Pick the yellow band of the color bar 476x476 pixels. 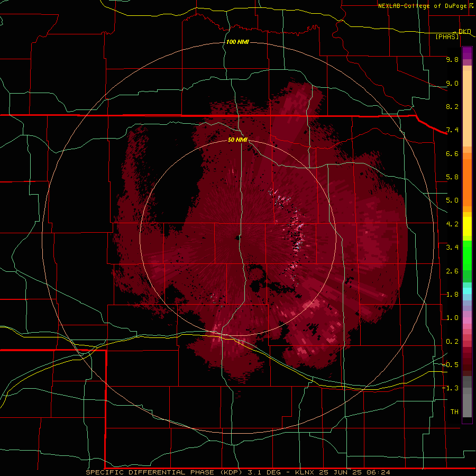[x=467, y=226]
